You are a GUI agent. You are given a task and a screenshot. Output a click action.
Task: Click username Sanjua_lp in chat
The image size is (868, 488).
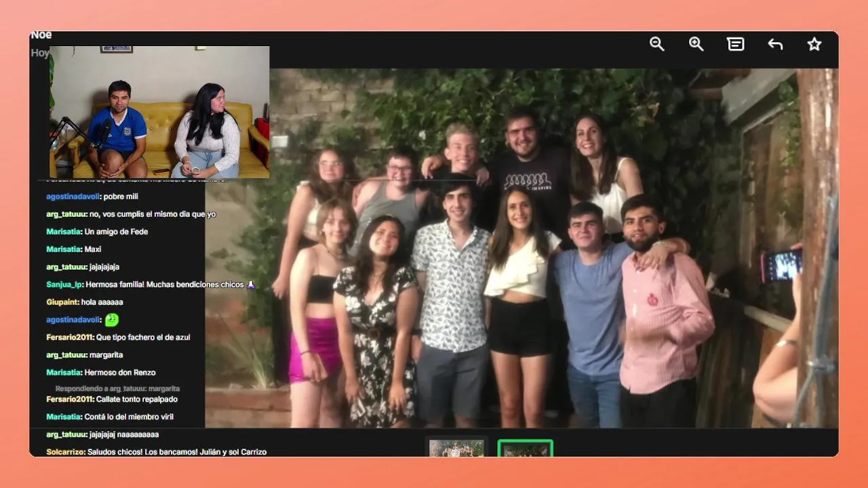tap(65, 285)
